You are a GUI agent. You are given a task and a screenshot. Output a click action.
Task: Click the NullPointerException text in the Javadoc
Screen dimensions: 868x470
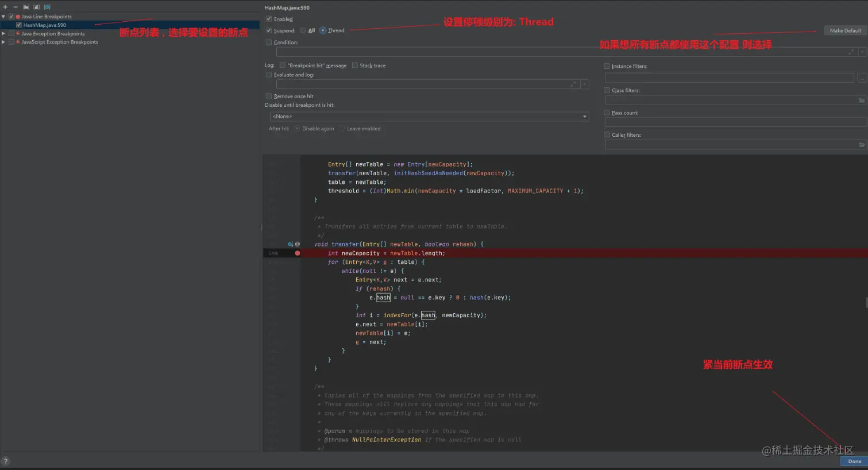click(x=387, y=440)
